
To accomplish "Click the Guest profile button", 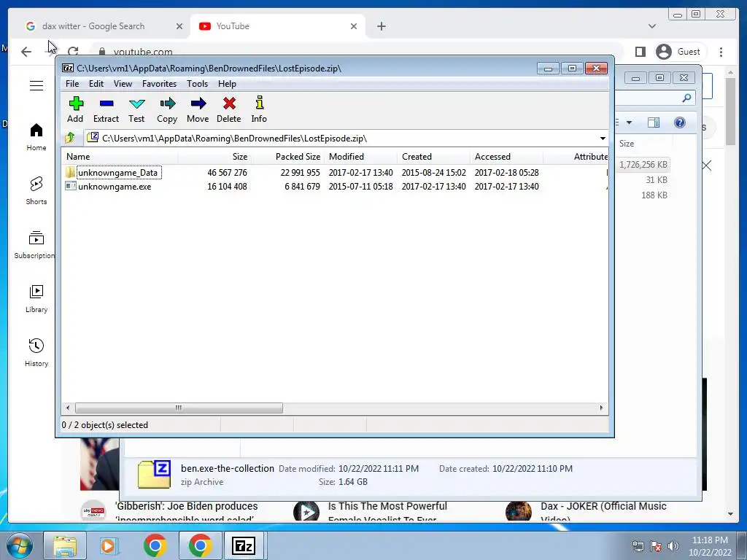I will click(678, 52).
